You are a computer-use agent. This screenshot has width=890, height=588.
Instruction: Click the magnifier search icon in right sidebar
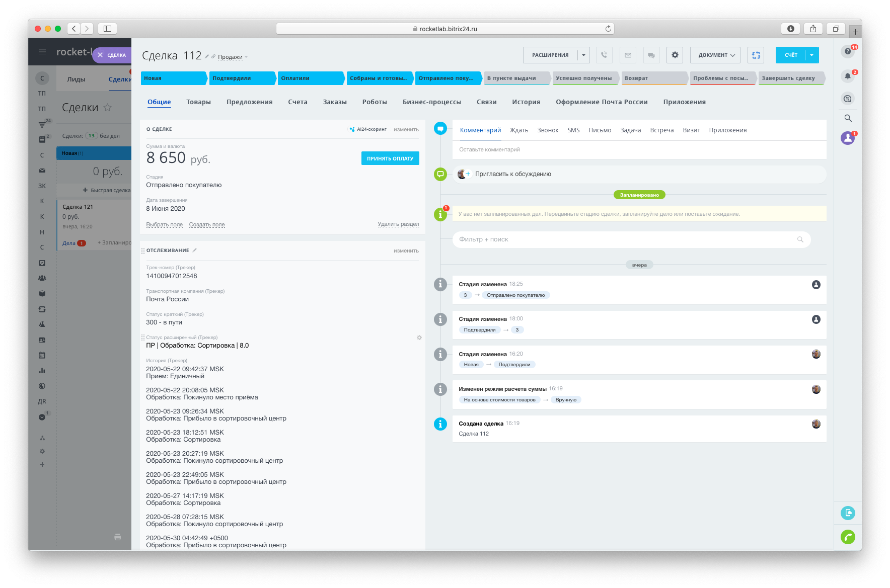848,118
